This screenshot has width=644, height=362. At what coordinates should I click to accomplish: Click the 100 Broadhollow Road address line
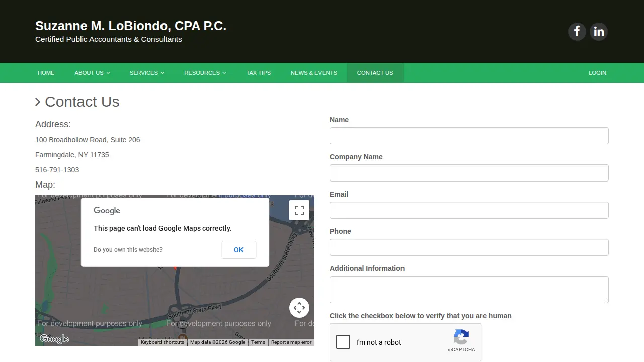pyautogui.click(x=88, y=140)
